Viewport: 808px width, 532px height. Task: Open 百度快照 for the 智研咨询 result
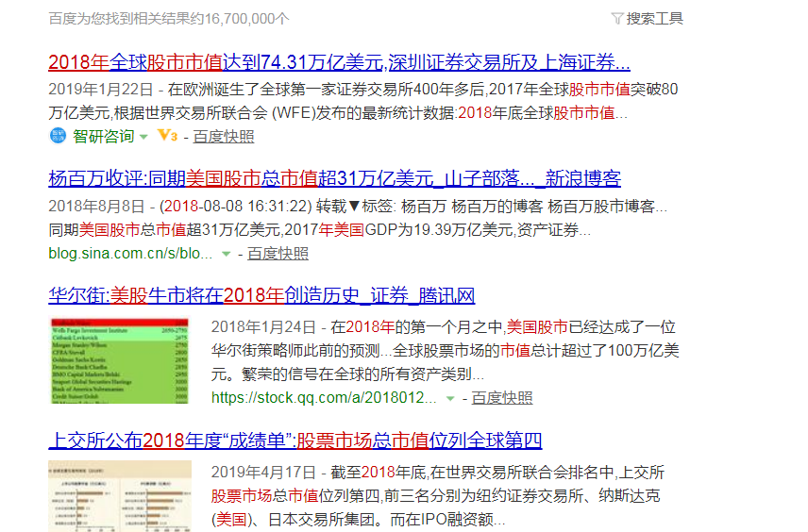click(x=223, y=137)
